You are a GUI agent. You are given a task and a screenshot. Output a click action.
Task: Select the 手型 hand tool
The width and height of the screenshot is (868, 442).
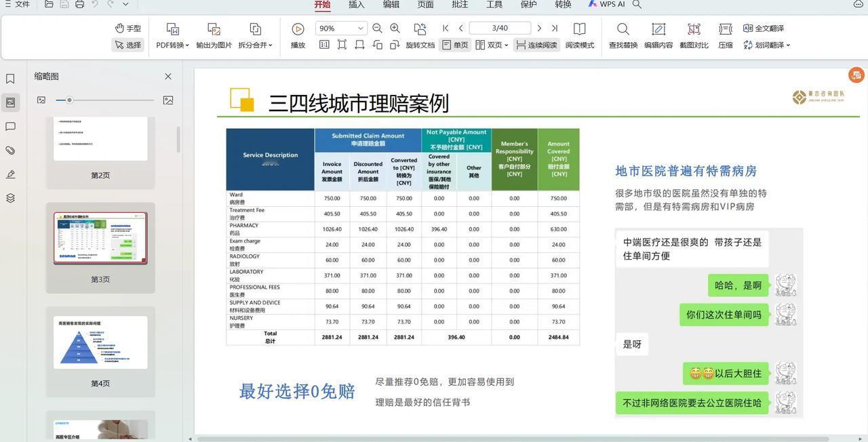[x=127, y=28]
